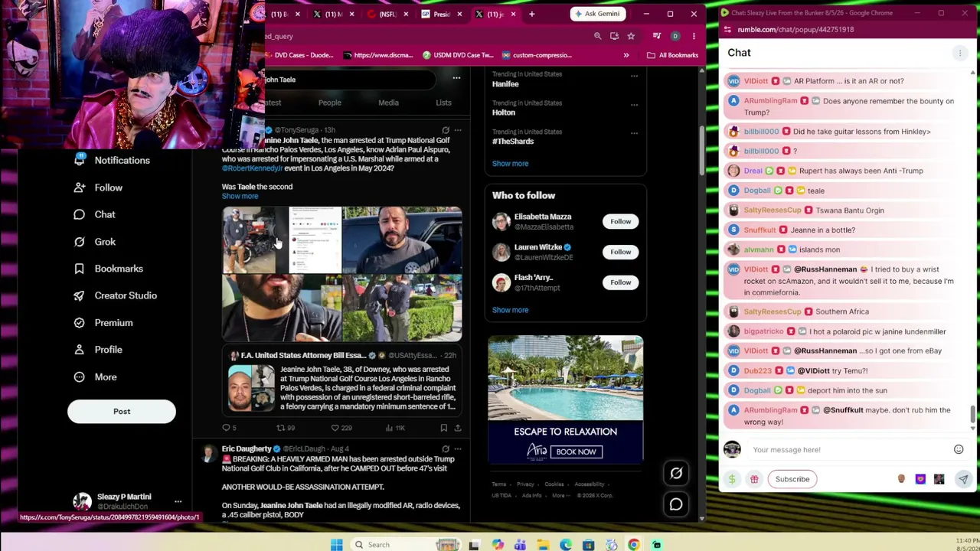Follow Lauren Witzke

[x=621, y=252]
